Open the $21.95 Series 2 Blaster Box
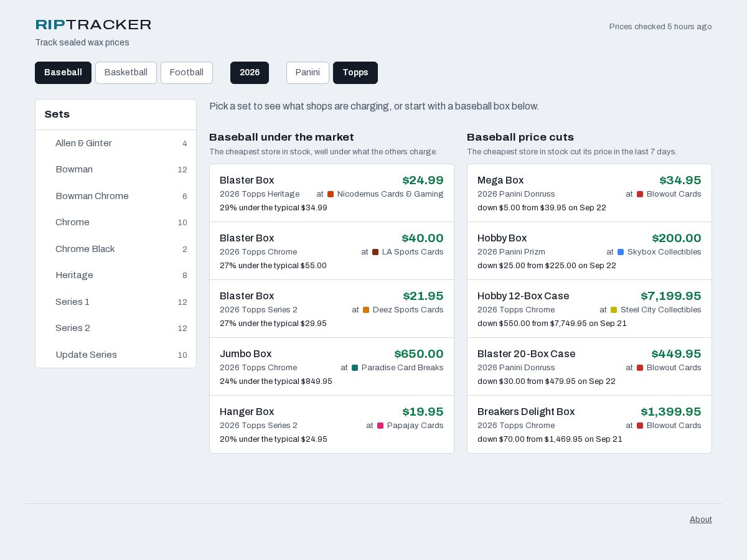This screenshot has width=747, height=560. [332, 309]
